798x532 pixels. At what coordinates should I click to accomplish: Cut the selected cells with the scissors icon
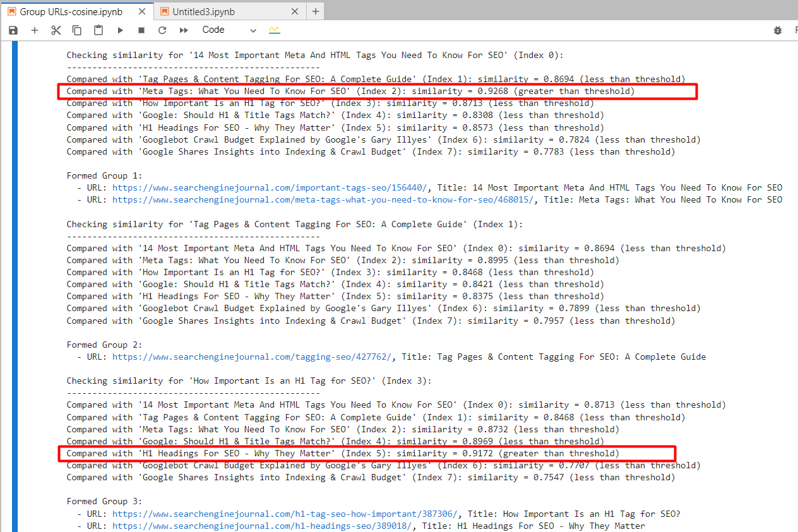[56, 30]
